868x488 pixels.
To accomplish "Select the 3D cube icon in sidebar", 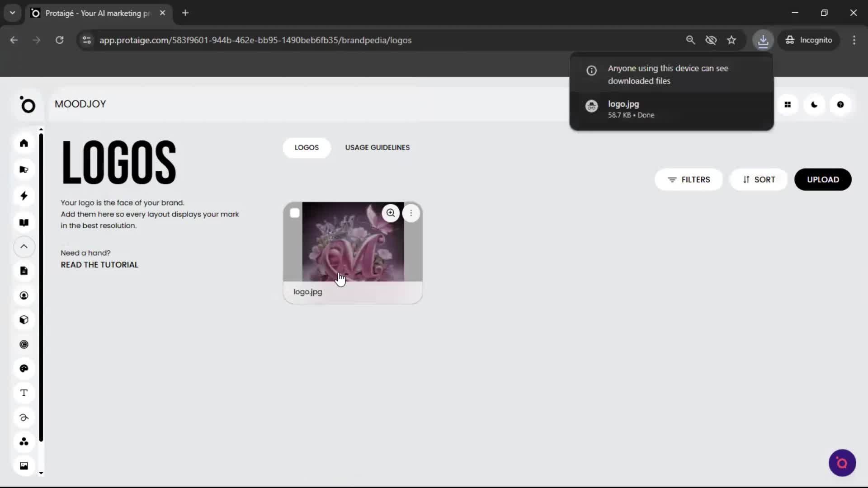I will click(24, 319).
